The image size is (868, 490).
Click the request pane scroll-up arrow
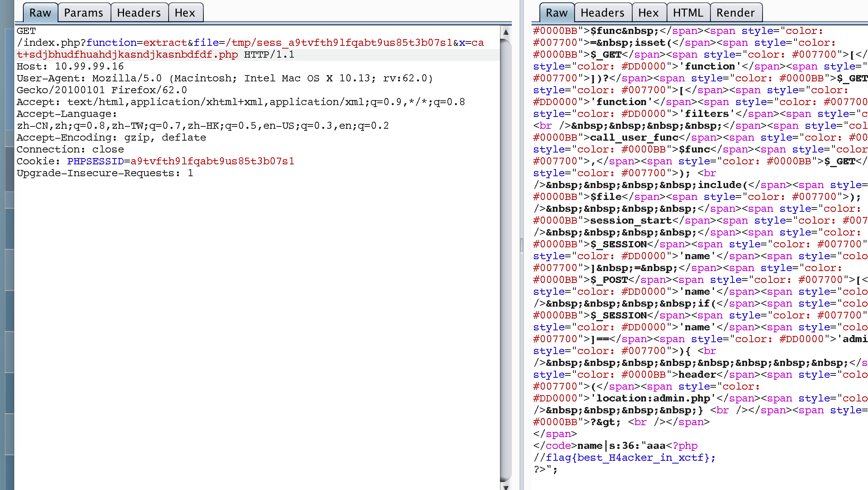tap(505, 32)
